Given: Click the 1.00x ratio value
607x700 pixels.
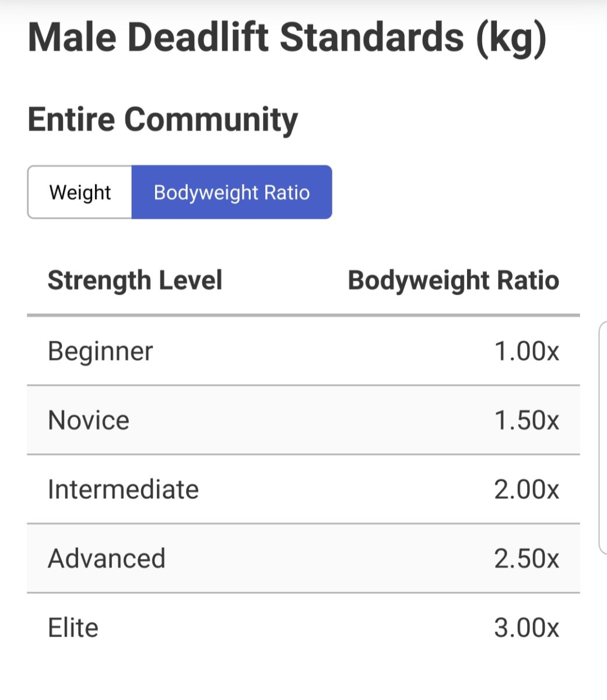Looking at the screenshot, I should pos(526,351).
